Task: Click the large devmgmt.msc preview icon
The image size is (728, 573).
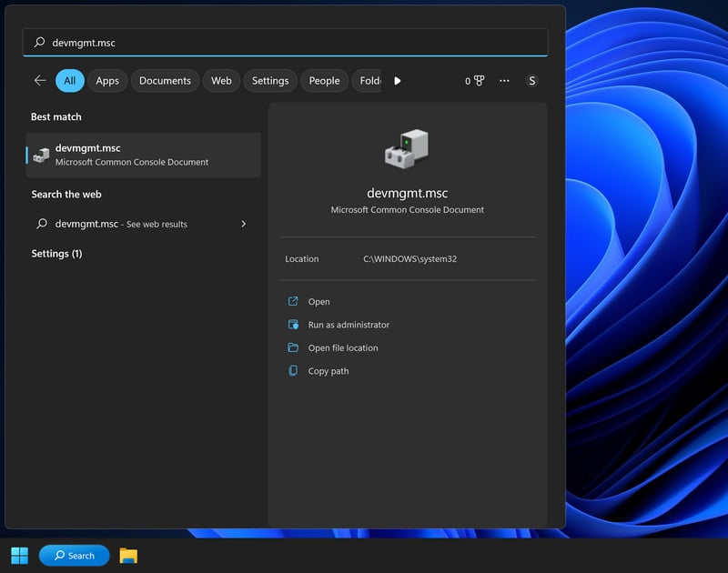Action: [407, 148]
